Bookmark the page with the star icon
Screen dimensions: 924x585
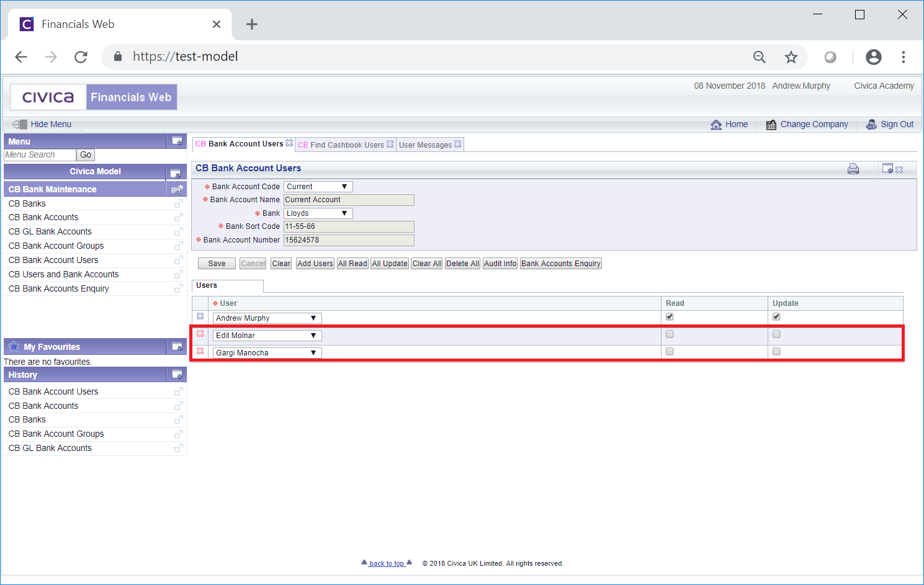coord(791,57)
